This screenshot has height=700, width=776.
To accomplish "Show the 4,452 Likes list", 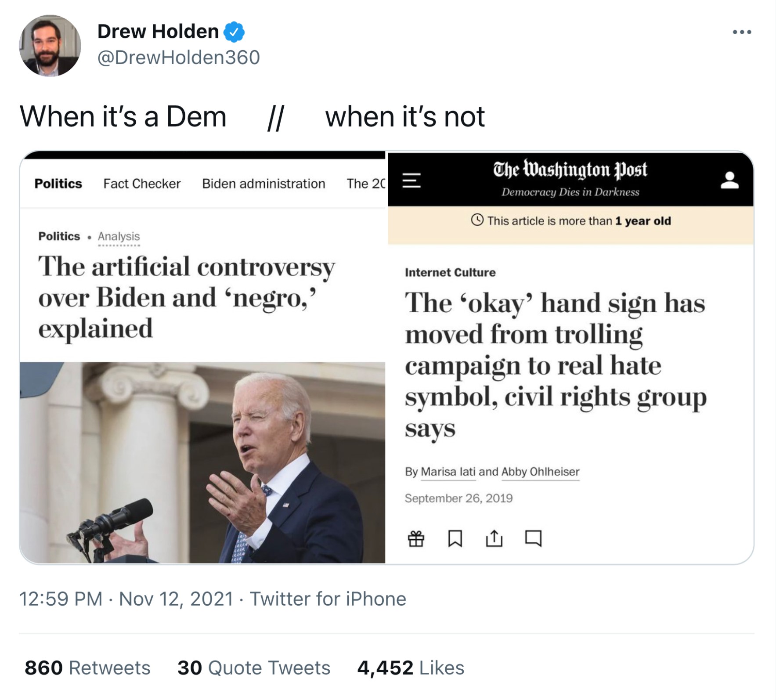I will (411, 668).
